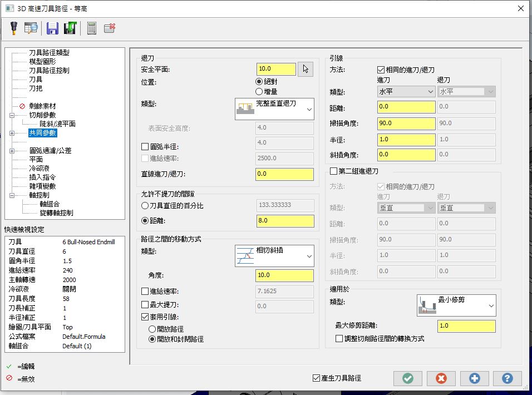This screenshot has height=395, width=532.
Task: Enable the 第二組進退刀 checkbox
Action: pyautogui.click(x=334, y=171)
